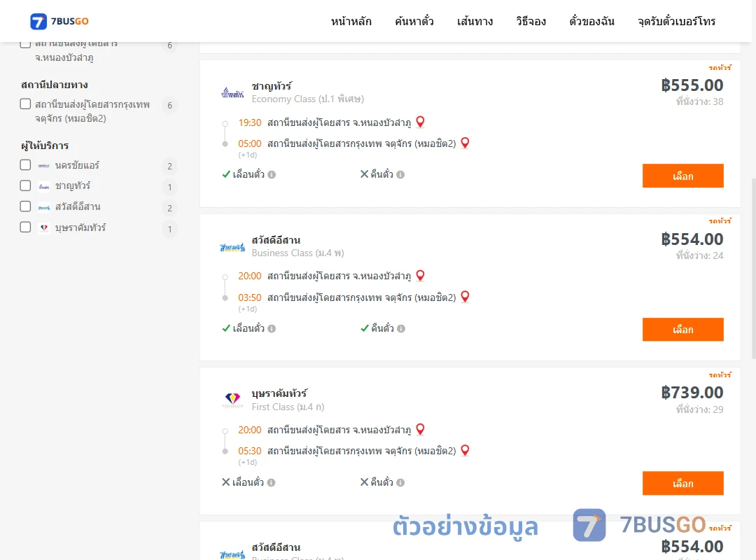Open เส้นทาง in the top navigation
This screenshot has height=560, width=756.
[475, 21]
